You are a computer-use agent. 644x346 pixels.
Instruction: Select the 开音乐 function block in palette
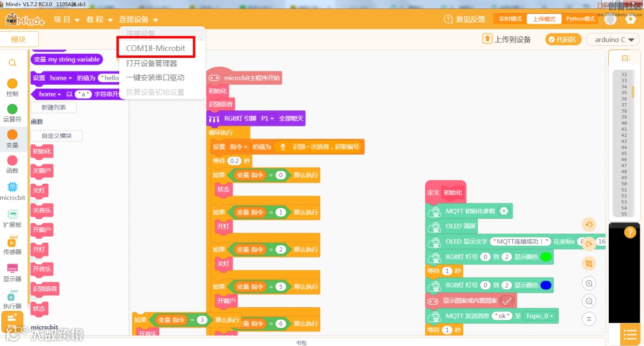pyautogui.click(x=42, y=268)
